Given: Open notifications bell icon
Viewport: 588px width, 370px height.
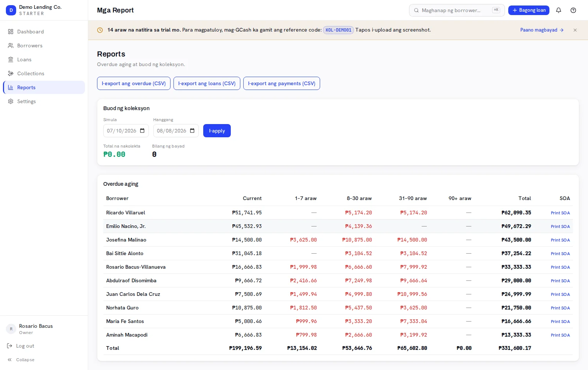Looking at the screenshot, I should [x=559, y=10].
